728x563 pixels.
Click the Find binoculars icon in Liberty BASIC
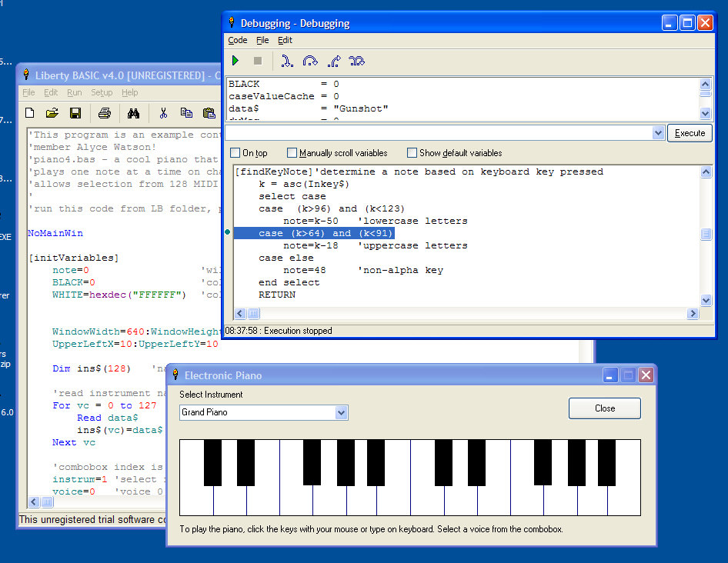133,113
